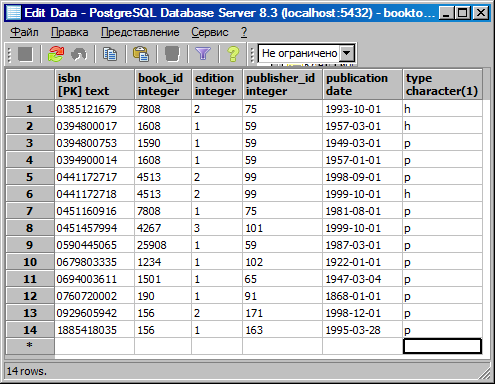The image size is (495, 384).
Task: Open the Sort/Filter funnel icon
Action: click(203, 54)
